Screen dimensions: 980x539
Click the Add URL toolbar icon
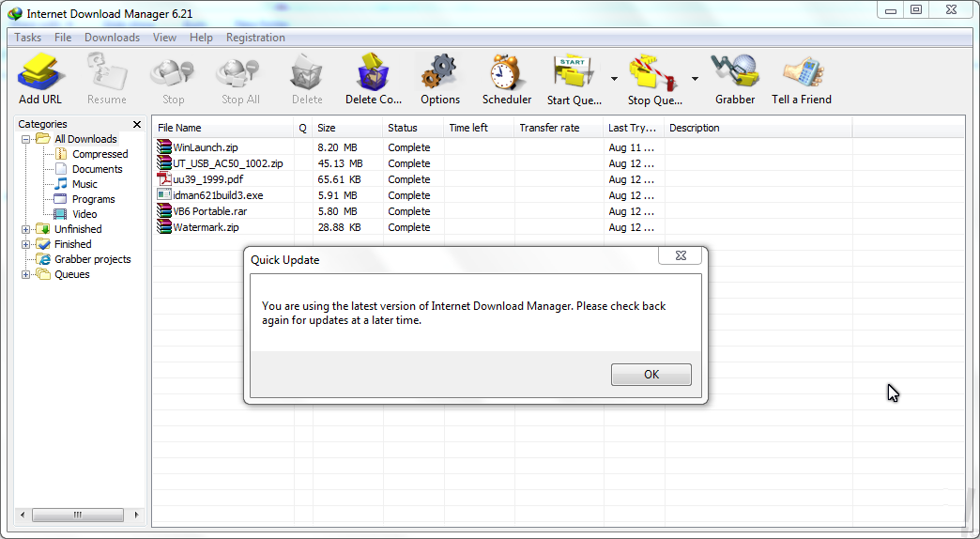point(40,72)
